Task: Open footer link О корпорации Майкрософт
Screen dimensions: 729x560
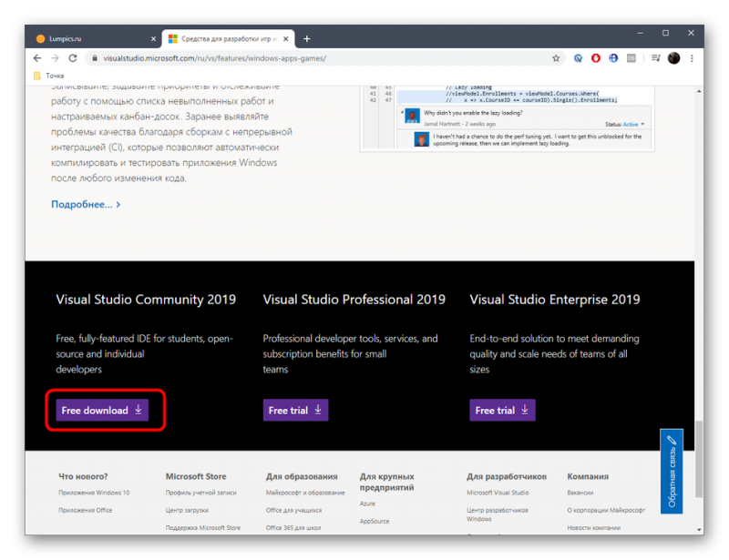Action: 606,510
